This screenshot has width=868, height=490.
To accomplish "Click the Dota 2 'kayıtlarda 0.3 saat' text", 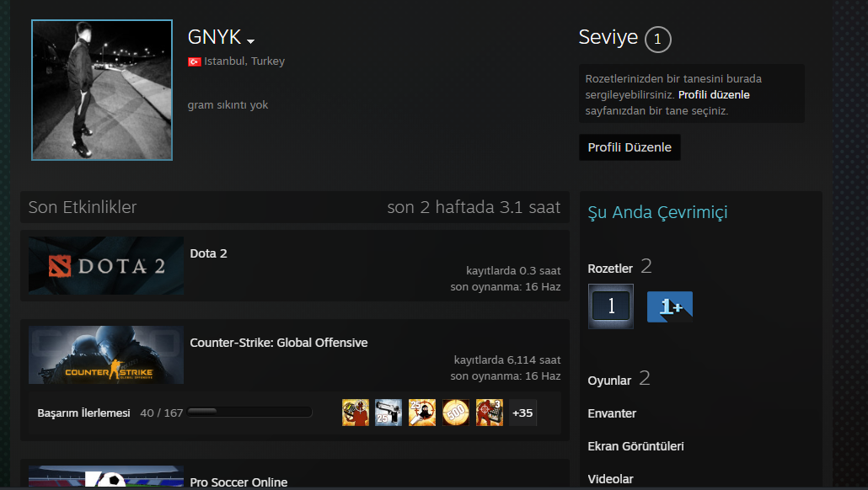I will click(513, 270).
